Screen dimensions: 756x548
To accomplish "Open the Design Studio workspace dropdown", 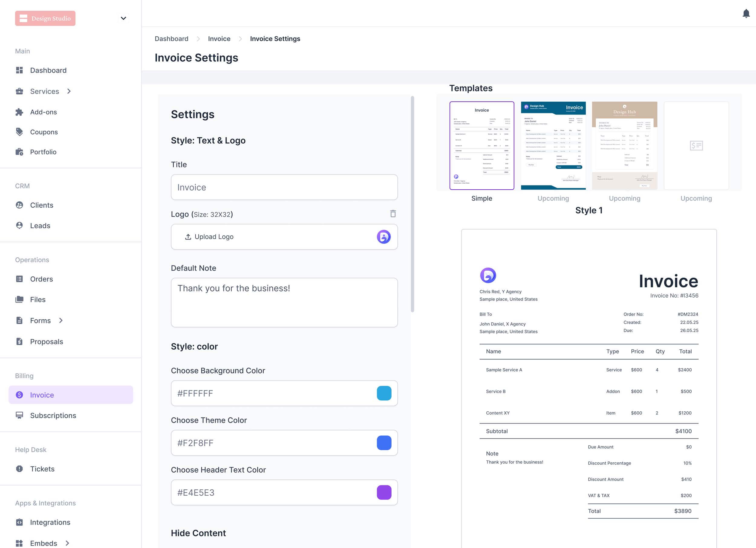I will pos(123,18).
